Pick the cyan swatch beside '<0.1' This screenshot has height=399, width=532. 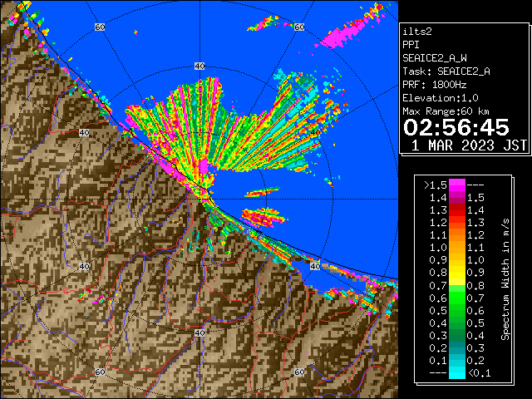[x=457, y=372]
